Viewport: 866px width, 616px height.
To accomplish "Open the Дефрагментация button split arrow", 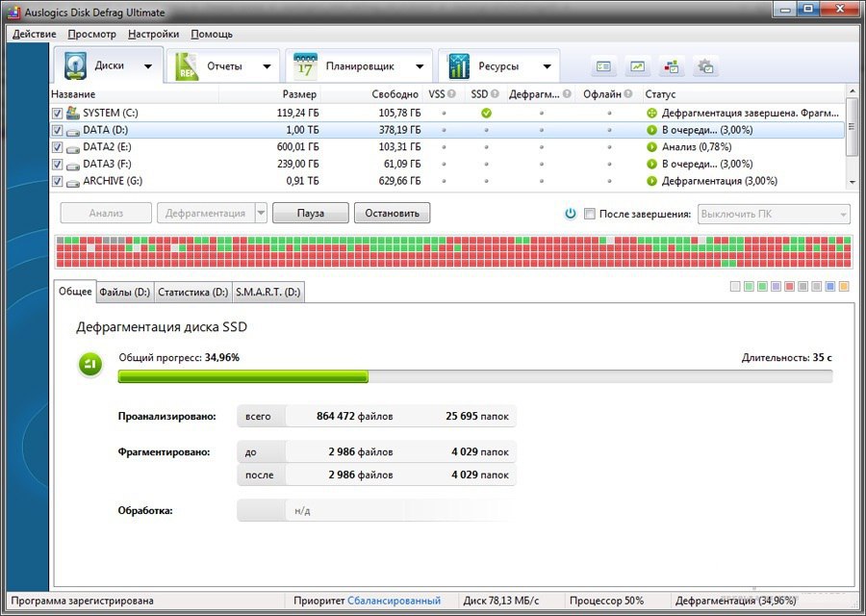I will tap(261, 213).
